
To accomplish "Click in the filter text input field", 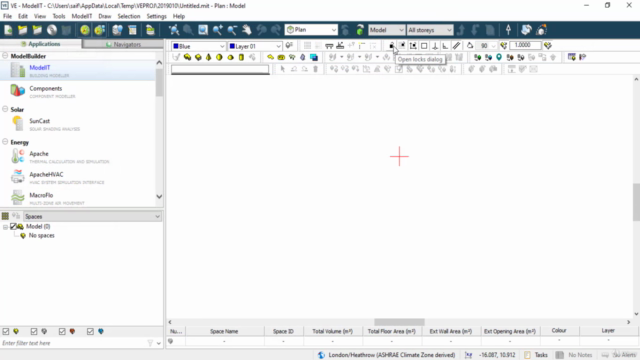I will coord(73,343).
